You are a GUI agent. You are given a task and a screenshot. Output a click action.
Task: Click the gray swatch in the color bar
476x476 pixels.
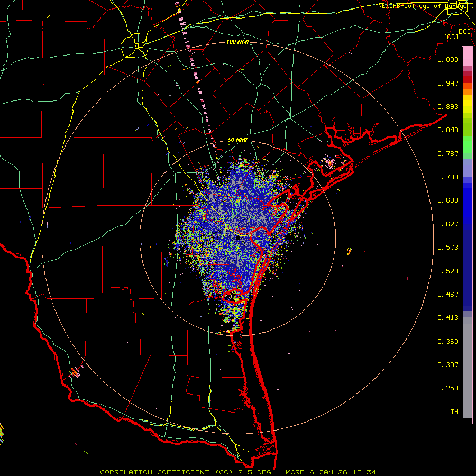[467, 368]
